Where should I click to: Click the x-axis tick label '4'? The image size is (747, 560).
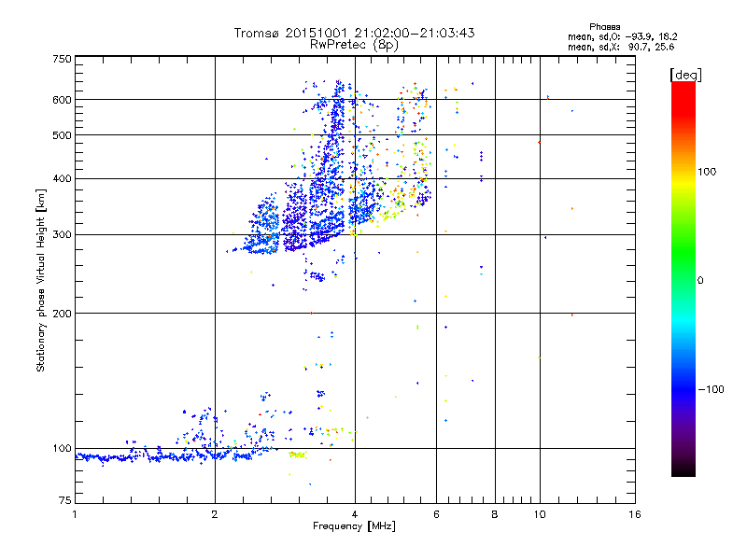click(x=355, y=514)
